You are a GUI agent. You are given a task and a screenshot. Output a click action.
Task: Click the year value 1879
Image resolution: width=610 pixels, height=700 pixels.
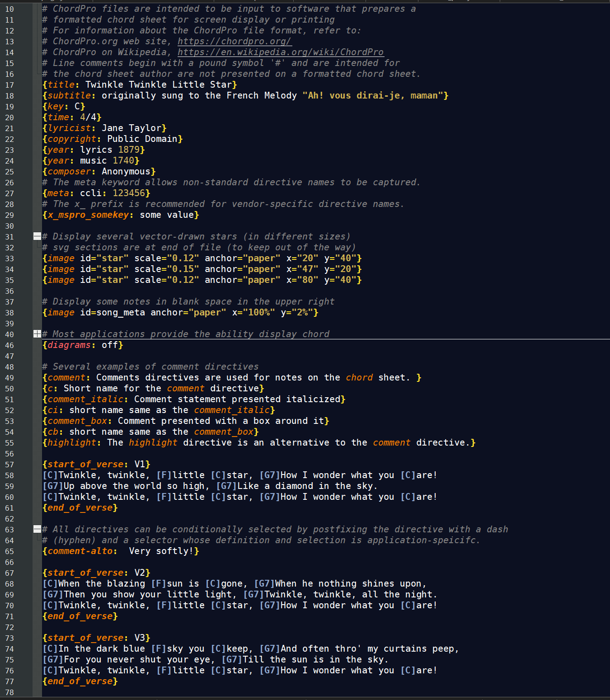(x=129, y=150)
